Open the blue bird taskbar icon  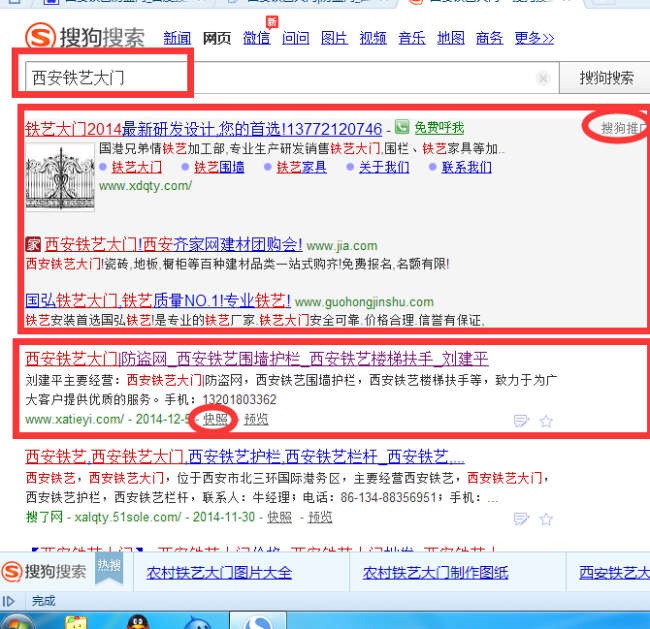point(197,623)
